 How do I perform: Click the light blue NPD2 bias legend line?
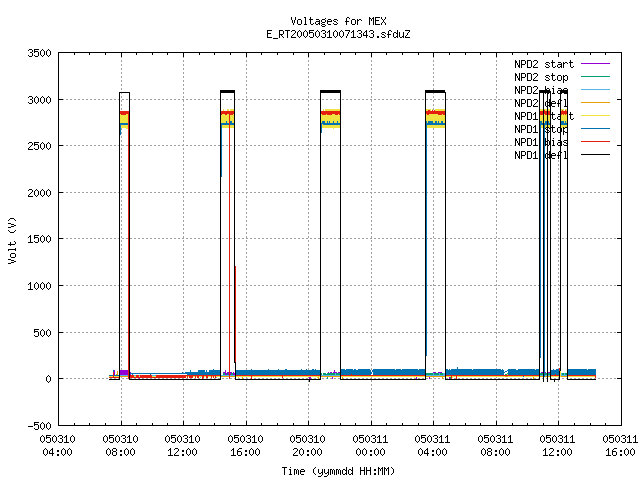point(595,90)
